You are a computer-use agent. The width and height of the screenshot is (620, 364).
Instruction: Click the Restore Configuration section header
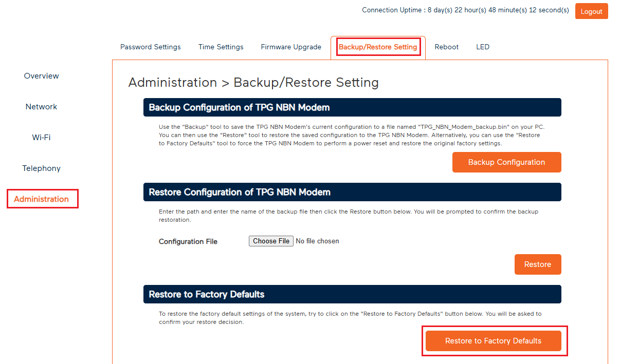point(352,191)
